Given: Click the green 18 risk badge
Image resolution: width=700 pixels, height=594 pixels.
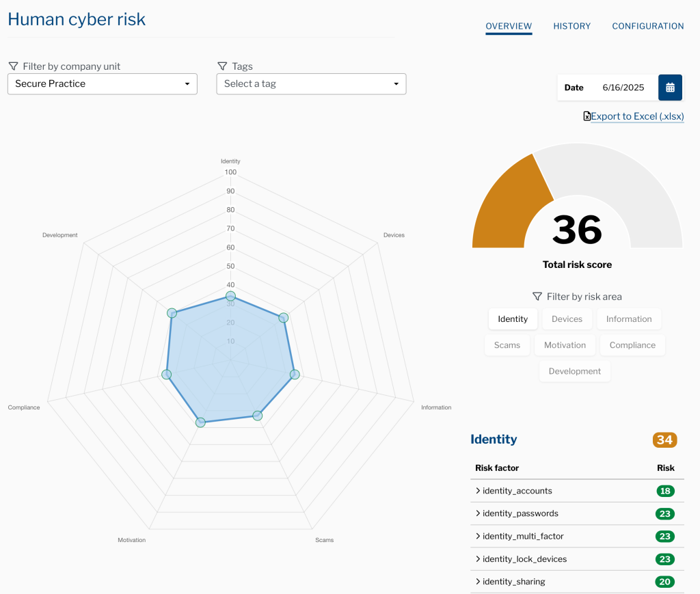Looking at the screenshot, I should click(664, 491).
